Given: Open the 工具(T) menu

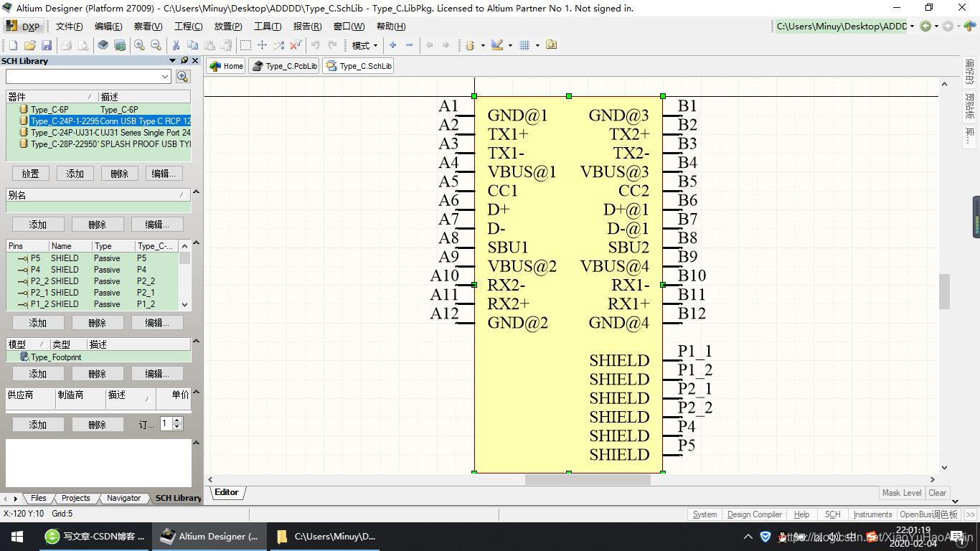Looking at the screenshot, I should coord(268,27).
